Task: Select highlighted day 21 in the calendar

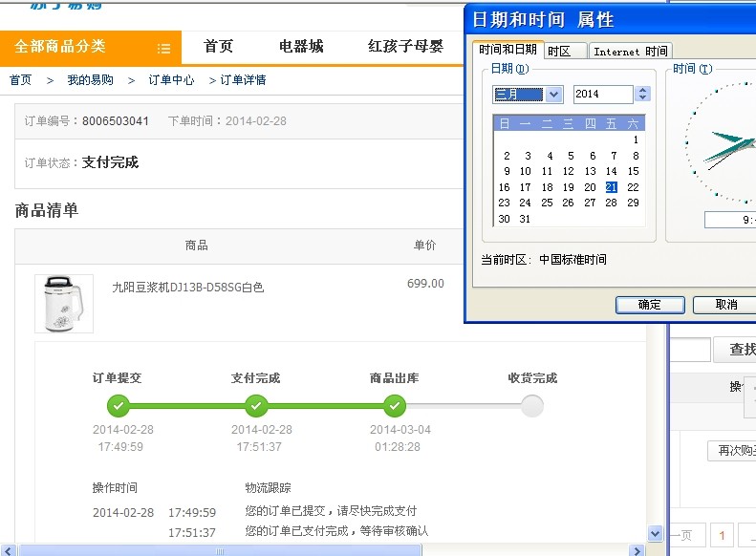Action: pos(612,187)
